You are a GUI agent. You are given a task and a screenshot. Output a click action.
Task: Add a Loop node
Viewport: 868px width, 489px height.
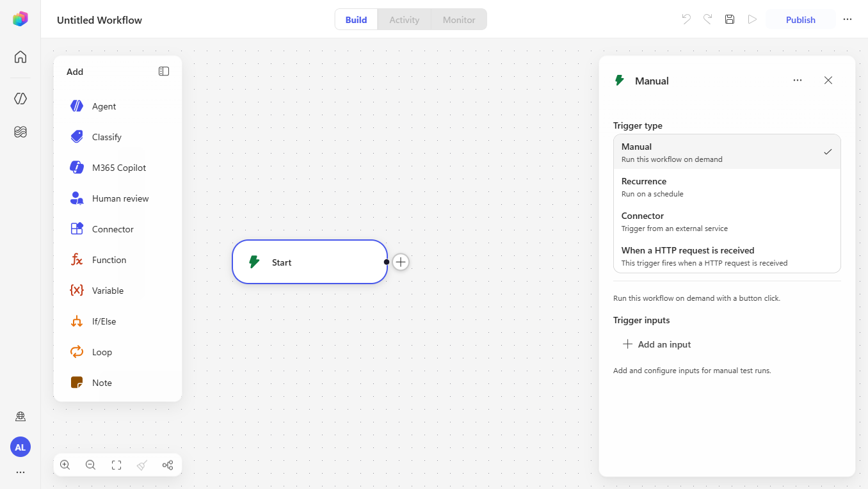118,352
